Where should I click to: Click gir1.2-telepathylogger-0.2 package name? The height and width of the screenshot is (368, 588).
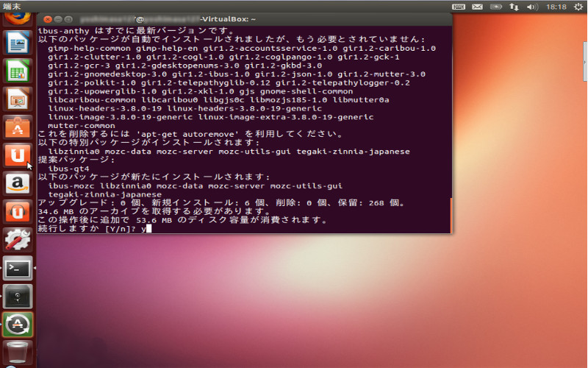(x=343, y=82)
